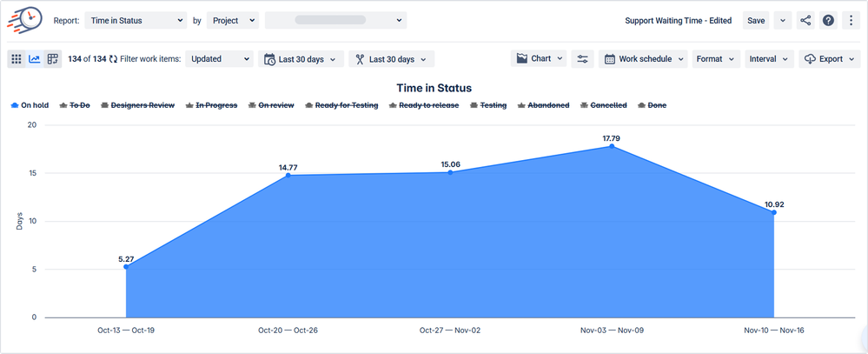Click the Nov-03 — Nov-09 axis label
Image resolution: width=868 pixels, height=354 pixels.
click(612, 331)
